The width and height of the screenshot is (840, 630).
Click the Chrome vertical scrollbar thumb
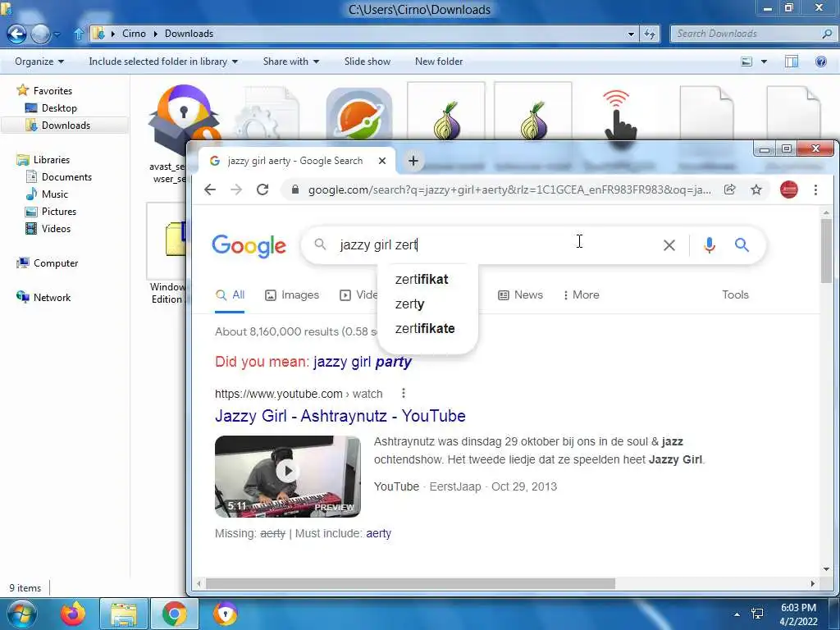point(826,251)
